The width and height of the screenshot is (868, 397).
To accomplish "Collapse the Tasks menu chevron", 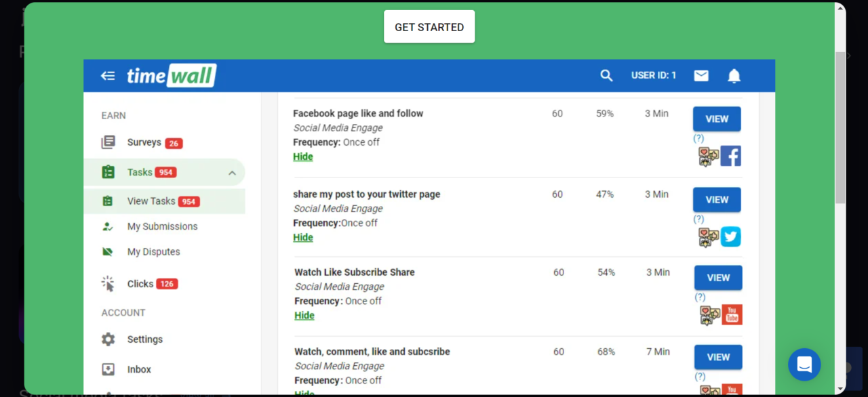I will pyautogui.click(x=232, y=173).
